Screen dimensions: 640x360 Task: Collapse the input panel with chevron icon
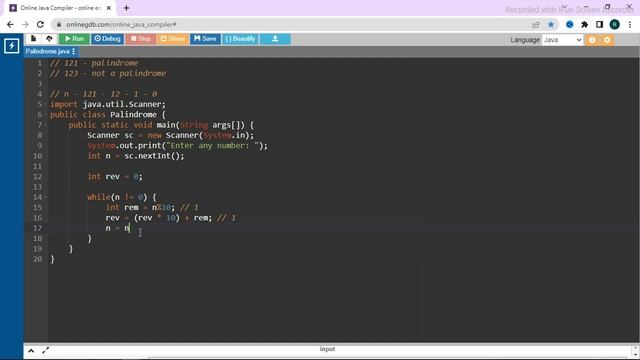tap(31, 350)
